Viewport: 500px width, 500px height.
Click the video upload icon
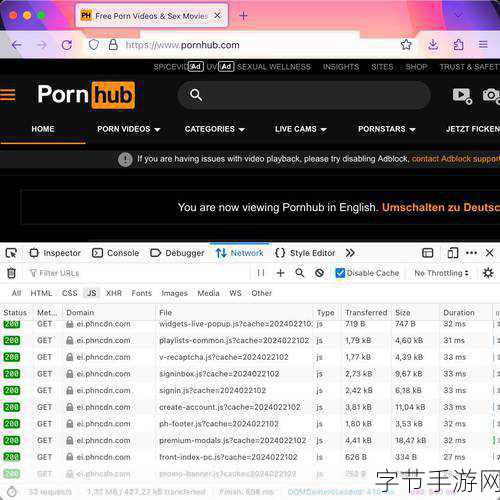462,96
